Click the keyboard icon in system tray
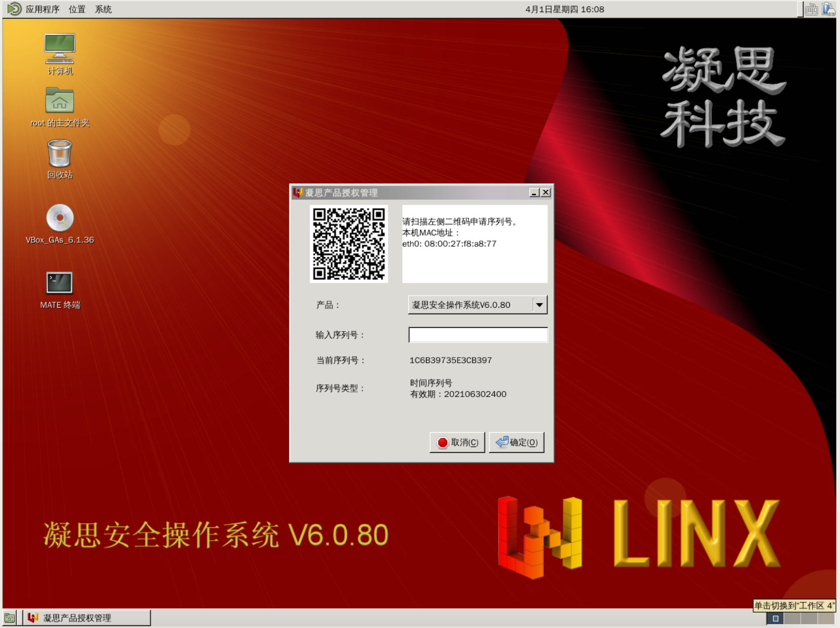This screenshot has width=840, height=628. coord(811,9)
